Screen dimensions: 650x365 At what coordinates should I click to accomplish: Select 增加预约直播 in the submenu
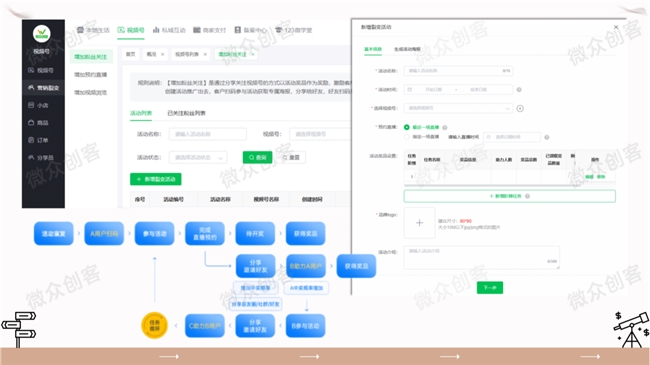click(91, 75)
